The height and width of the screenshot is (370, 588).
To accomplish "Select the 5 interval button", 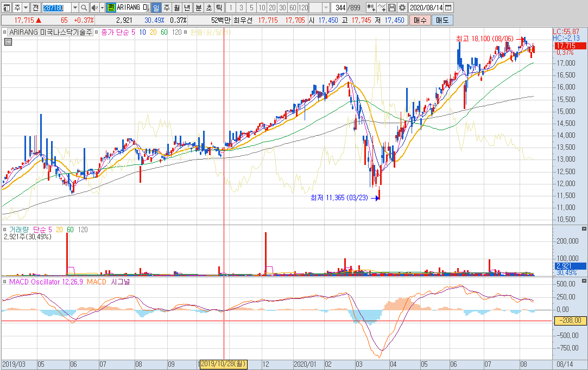I will 251,8.
